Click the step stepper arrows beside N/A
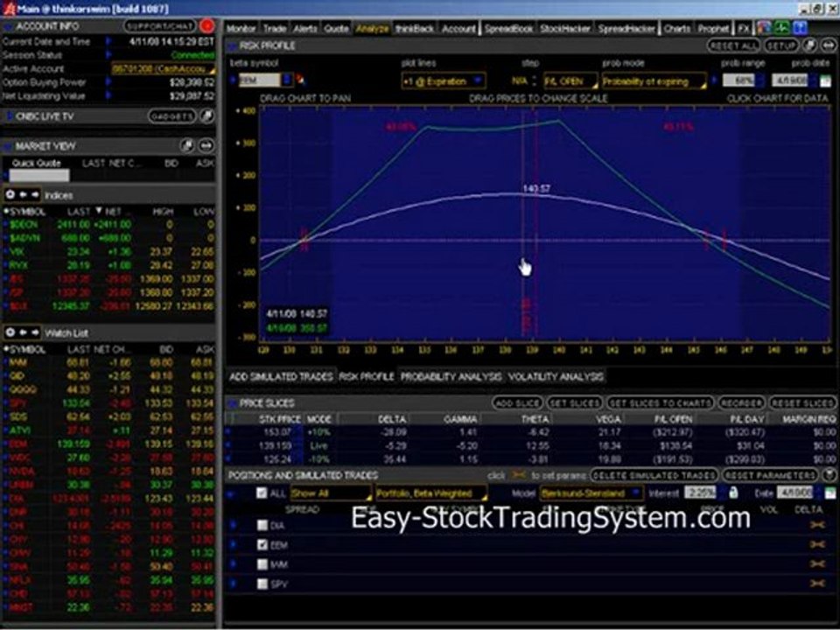This screenshot has width=840, height=630. click(534, 80)
